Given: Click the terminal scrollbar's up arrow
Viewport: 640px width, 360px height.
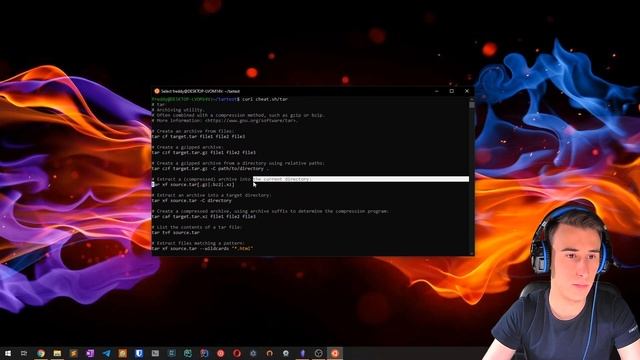Looking at the screenshot, I should 471,99.
